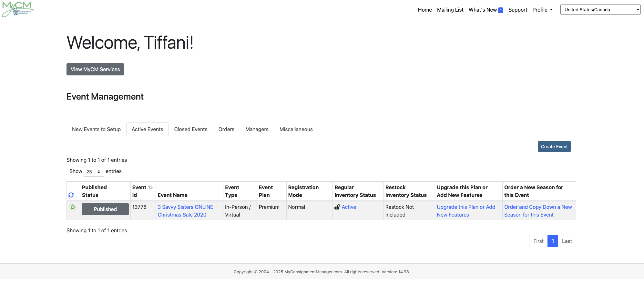Image resolution: width=644 pixels, height=291 pixels.
Task: Sort by Event Id using the arrows icon
Action: click(x=150, y=187)
